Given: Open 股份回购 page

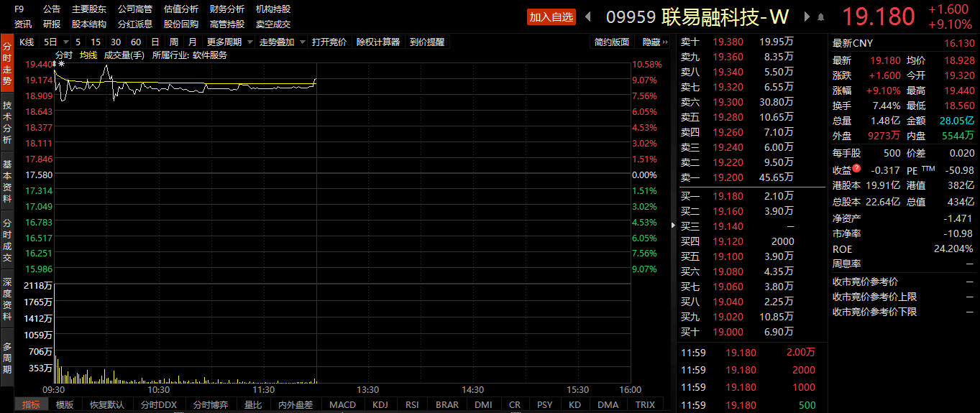Looking at the screenshot, I should tap(181, 24).
